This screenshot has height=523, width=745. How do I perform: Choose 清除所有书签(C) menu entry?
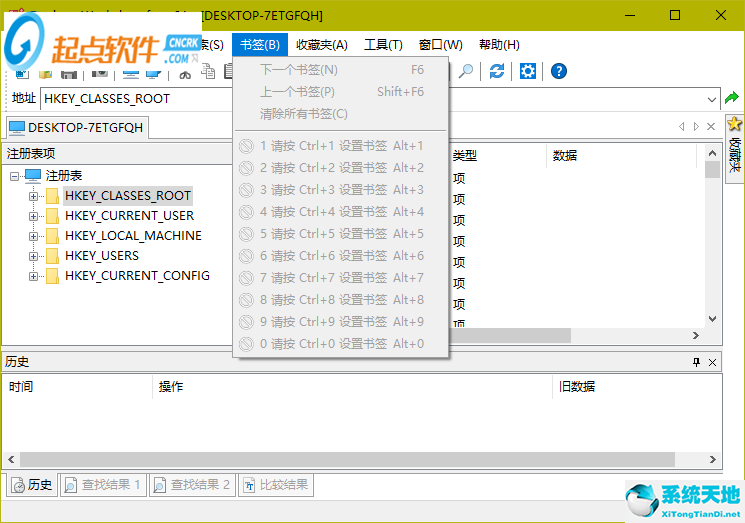pos(341,114)
